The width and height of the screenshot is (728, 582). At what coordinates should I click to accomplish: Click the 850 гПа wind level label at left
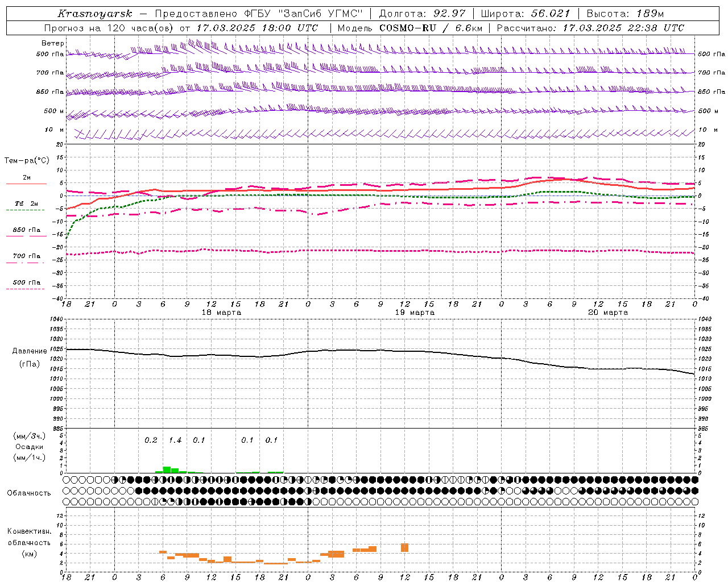pos(50,92)
